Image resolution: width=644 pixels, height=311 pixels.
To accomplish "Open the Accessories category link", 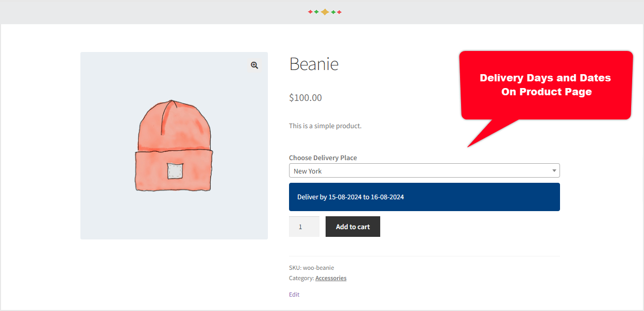I will click(x=331, y=278).
